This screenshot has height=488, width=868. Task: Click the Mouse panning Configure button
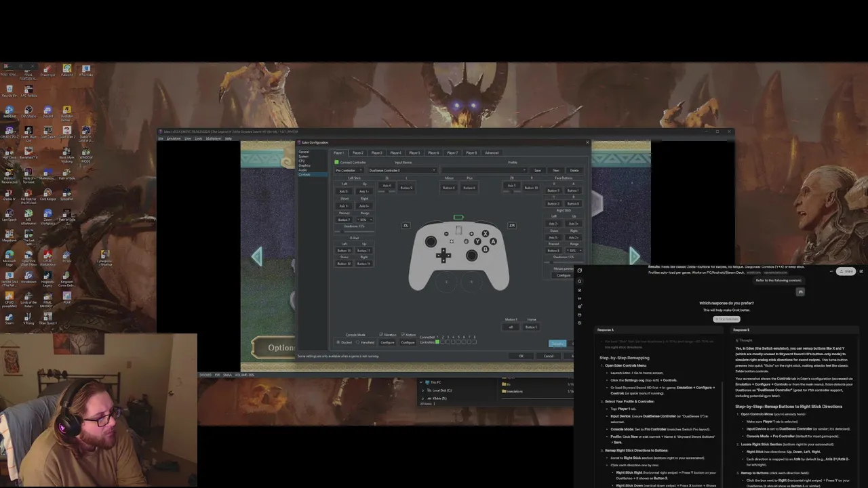[x=564, y=275]
